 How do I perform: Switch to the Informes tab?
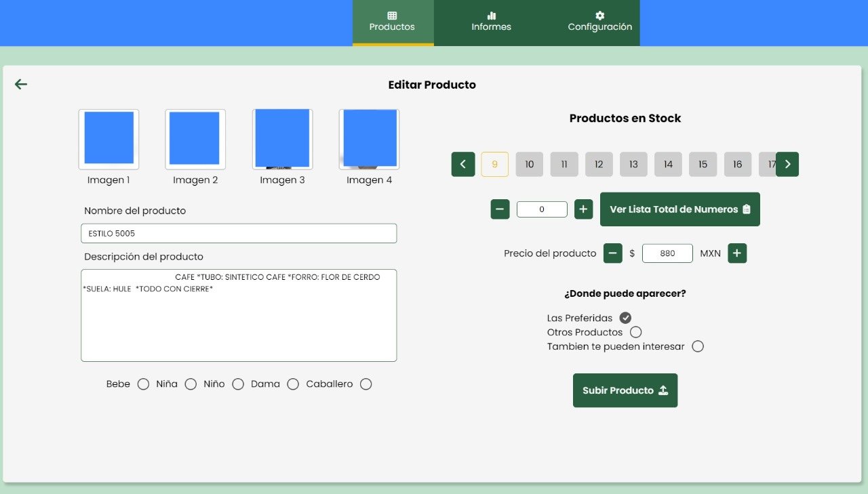click(x=491, y=22)
